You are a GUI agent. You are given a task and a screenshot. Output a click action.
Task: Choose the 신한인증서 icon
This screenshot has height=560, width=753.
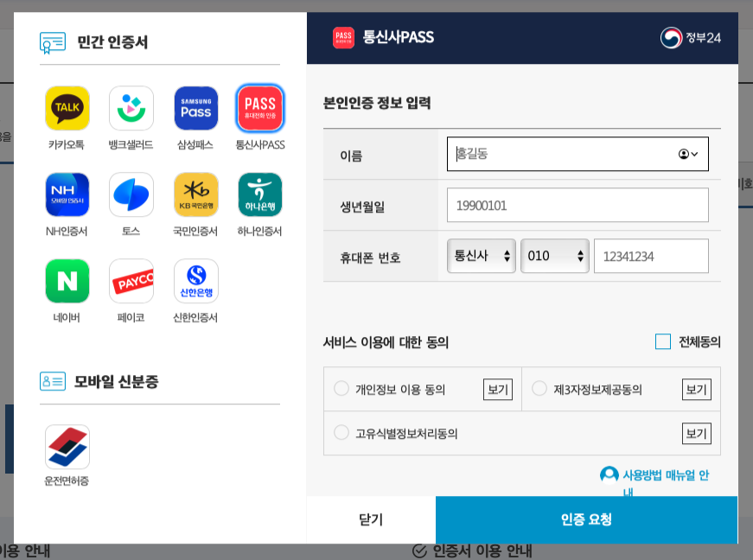pyautogui.click(x=196, y=281)
